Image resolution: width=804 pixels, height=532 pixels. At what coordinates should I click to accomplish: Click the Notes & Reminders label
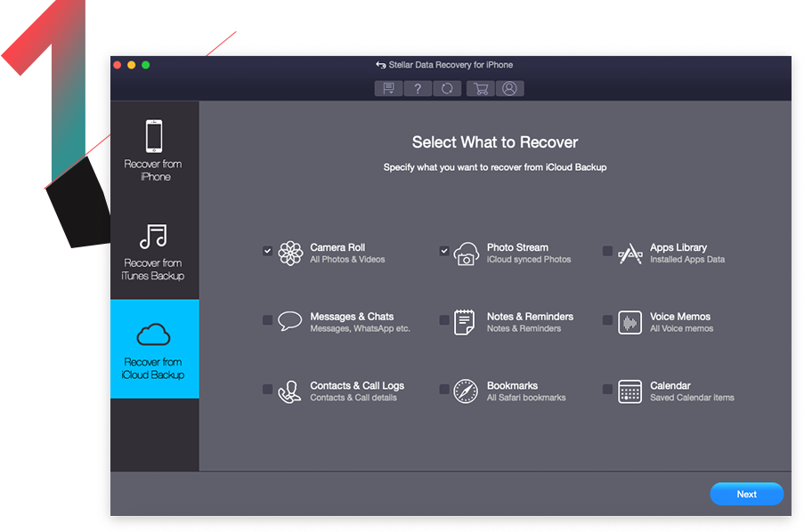(x=530, y=317)
